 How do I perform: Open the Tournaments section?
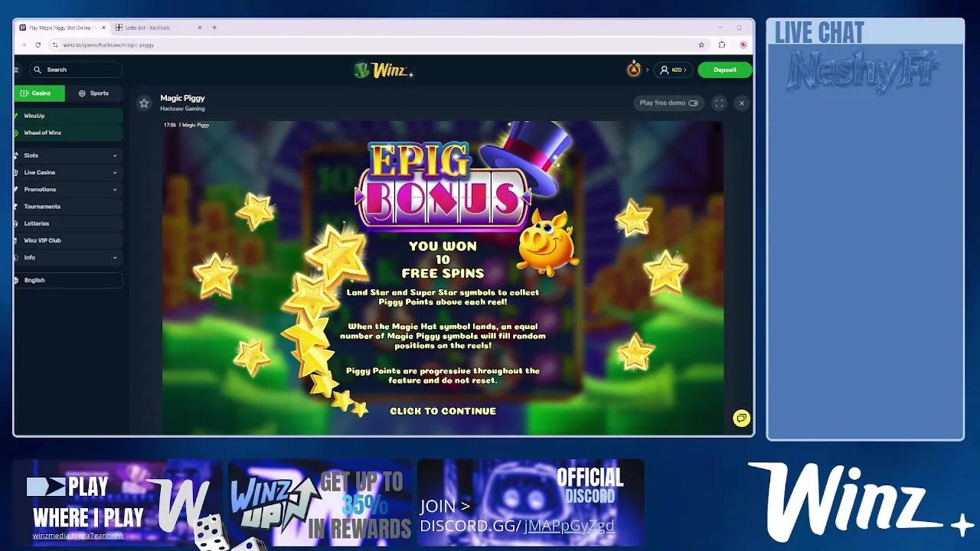(x=42, y=206)
